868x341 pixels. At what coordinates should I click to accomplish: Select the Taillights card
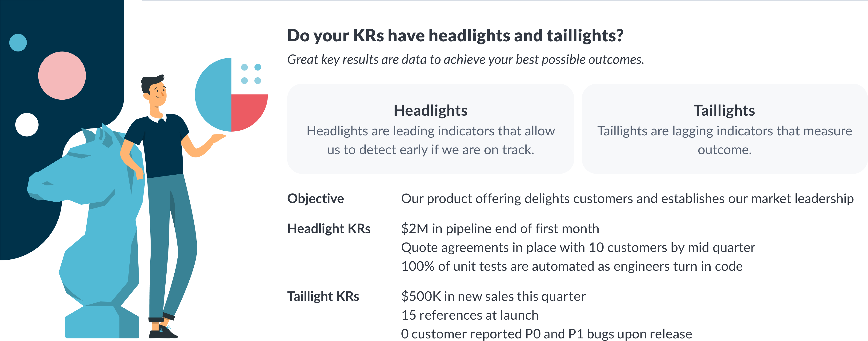724,129
